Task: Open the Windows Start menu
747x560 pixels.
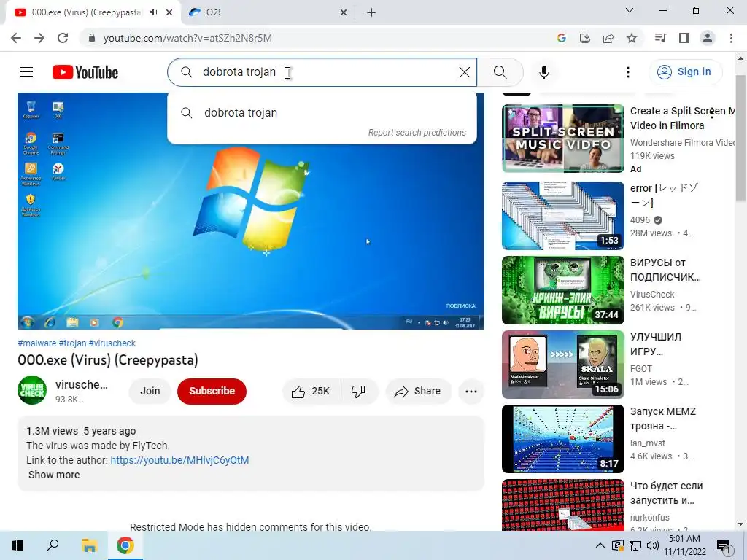Action: click(x=18, y=545)
